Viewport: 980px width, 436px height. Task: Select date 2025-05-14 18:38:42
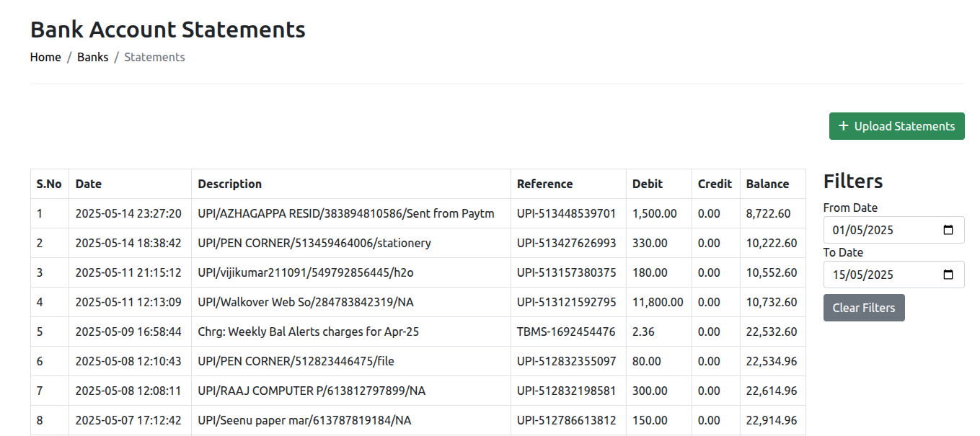[128, 243]
